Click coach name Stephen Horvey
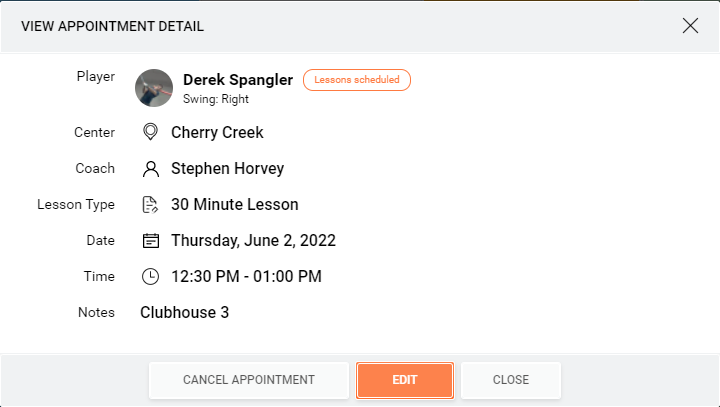Screen dimensions: 720x407 [x=227, y=169]
